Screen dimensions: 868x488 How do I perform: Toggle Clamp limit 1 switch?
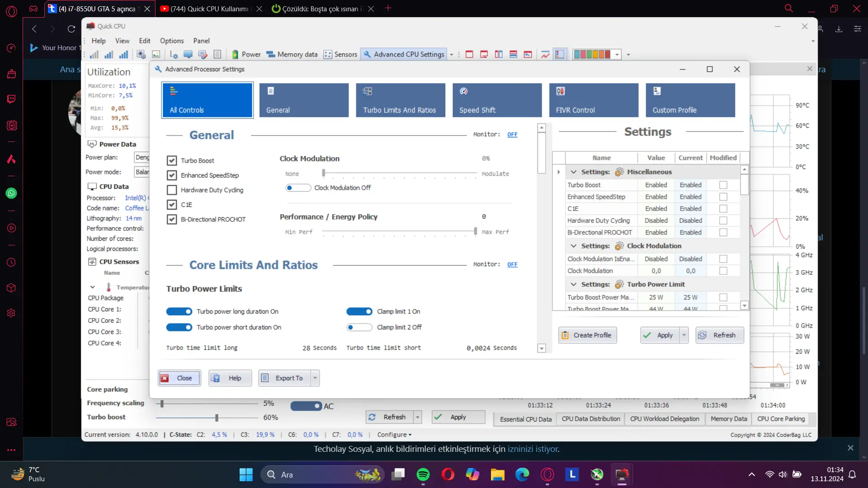359,311
